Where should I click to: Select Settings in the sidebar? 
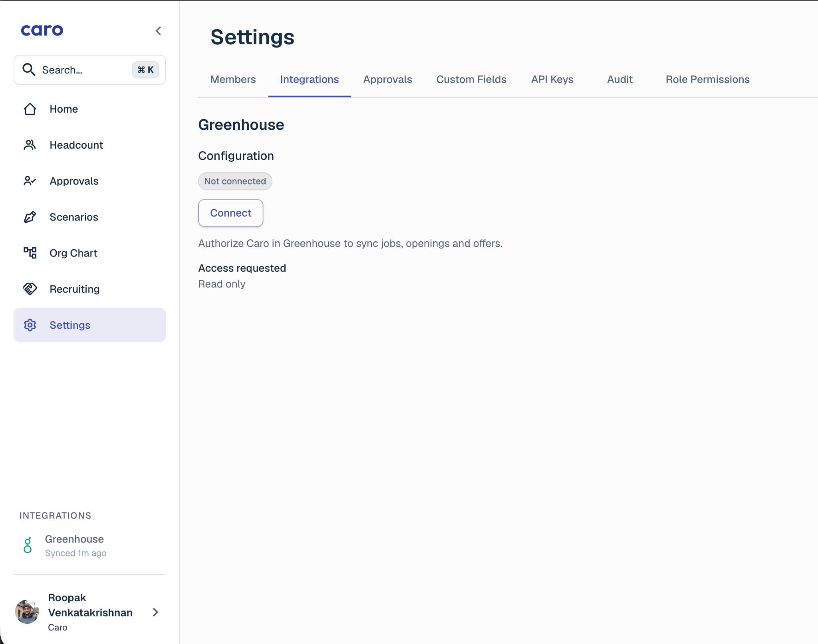89,325
